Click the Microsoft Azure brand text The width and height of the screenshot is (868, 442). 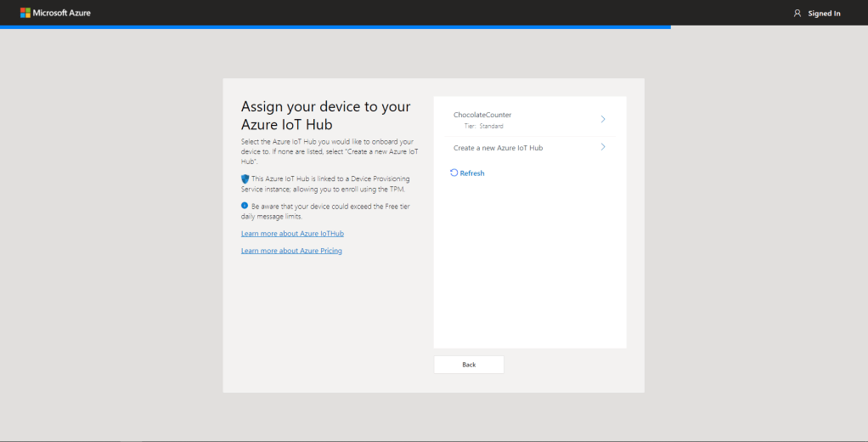[x=62, y=13]
